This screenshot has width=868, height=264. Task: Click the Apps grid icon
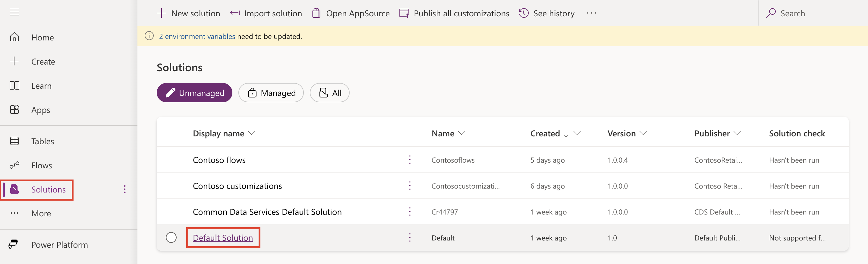(14, 110)
